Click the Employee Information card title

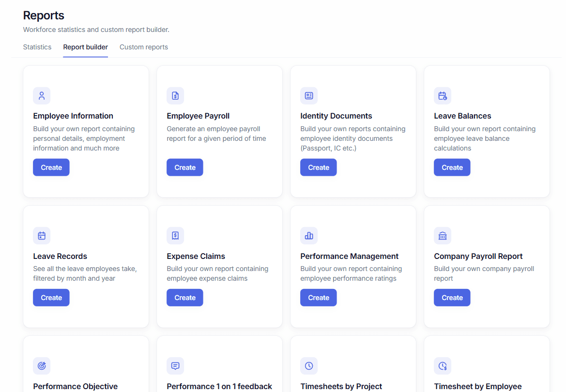click(73, 116)
